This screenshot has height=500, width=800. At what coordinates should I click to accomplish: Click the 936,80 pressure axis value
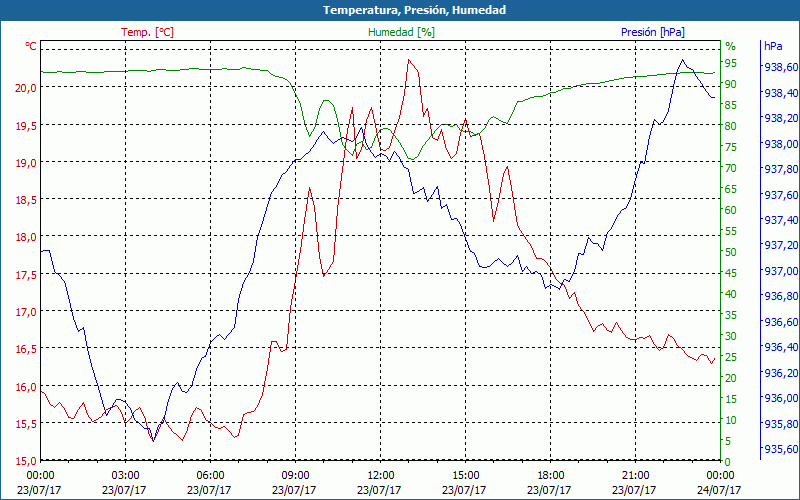[781, 296]
